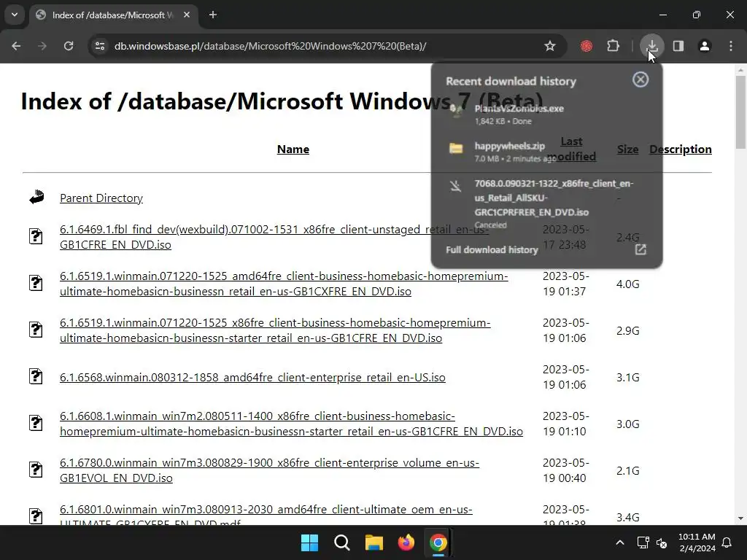Close the Index of /database tab
The width and height of the screenshot is (747, 560).
pyautogui.click(x=187, y=15)
